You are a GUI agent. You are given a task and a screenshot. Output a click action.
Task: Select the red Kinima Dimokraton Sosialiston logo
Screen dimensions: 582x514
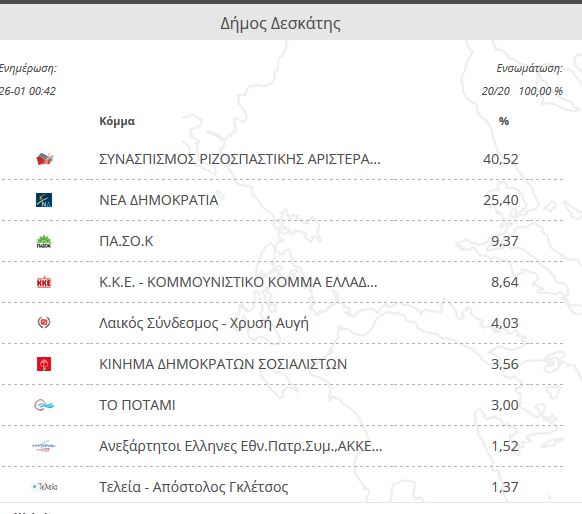pos(44,364)
